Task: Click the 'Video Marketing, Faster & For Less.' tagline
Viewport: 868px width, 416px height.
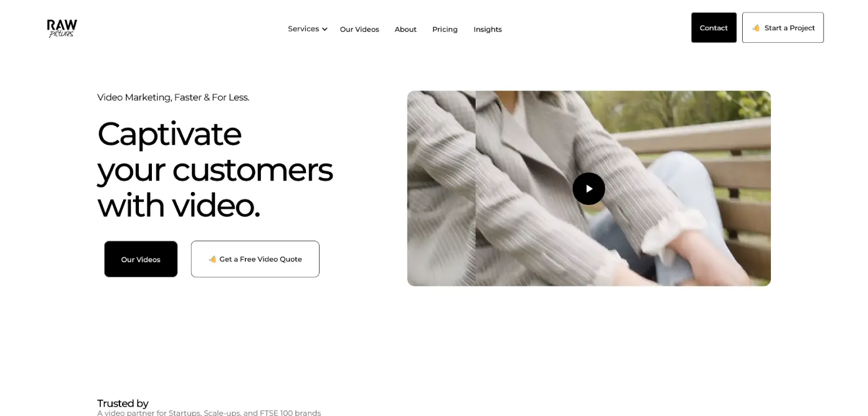Action: (x=173, y=97)
